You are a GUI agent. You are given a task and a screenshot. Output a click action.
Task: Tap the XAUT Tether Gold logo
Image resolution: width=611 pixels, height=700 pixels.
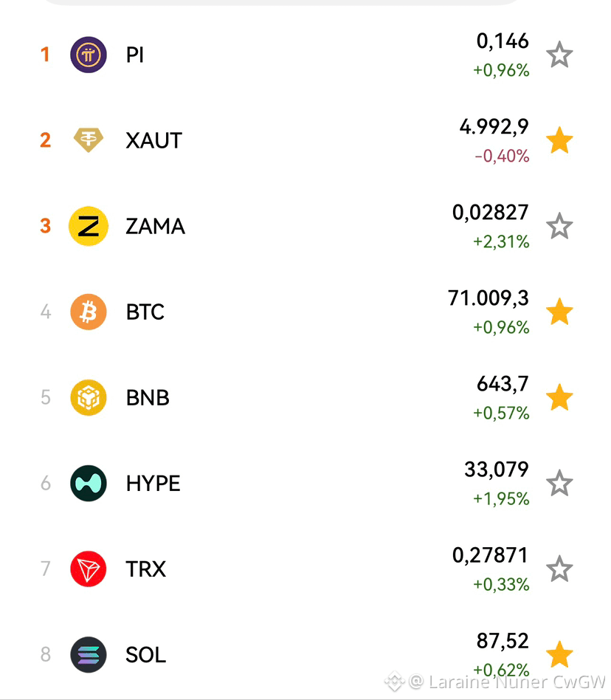point(89,140)
